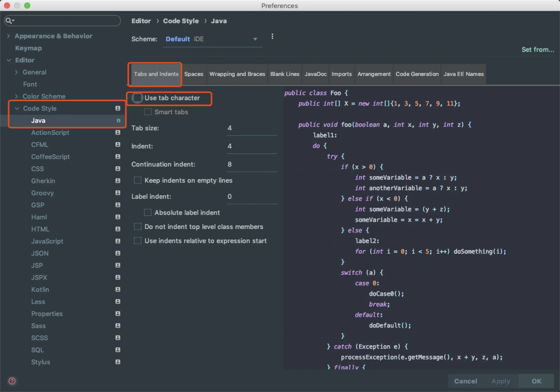Click the help question mark icon

(12, 381)
